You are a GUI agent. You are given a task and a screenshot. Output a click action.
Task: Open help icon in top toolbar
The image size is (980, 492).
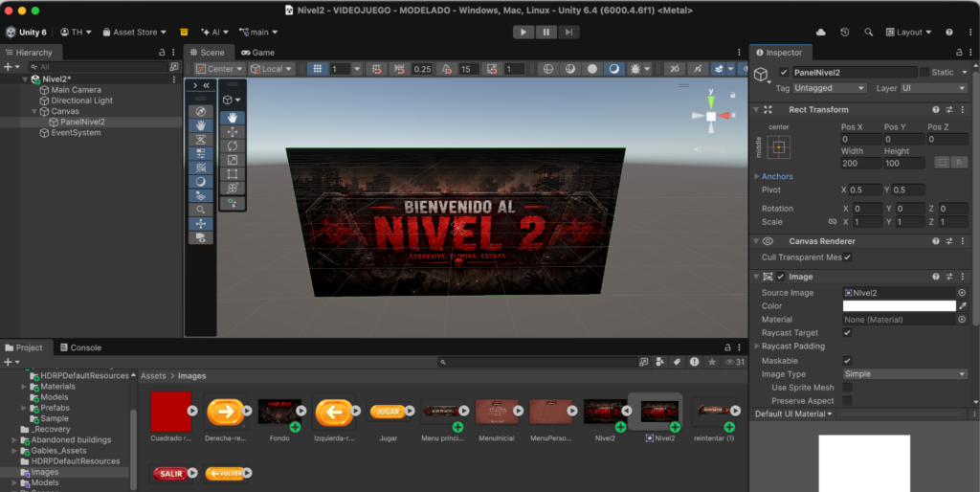tap(949, 32)
